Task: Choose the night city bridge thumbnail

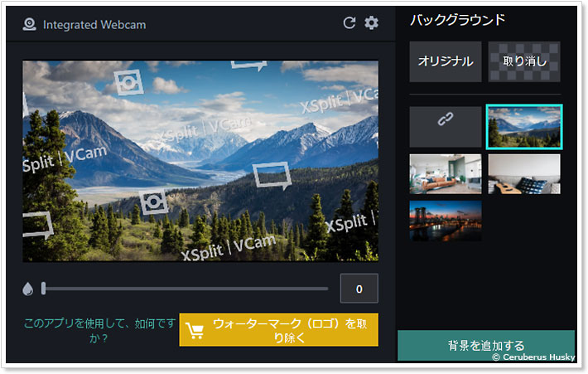Action: pyautogui.click(x=445, y=221)
